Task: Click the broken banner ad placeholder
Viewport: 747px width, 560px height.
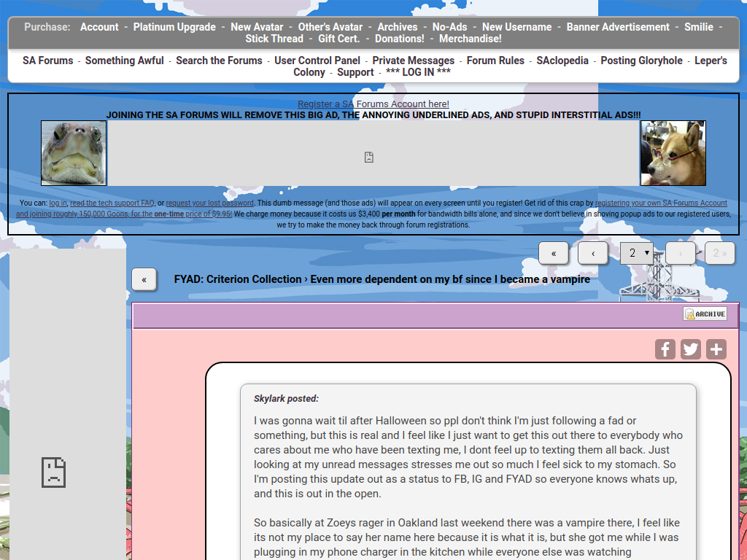Action: point(373,153)
